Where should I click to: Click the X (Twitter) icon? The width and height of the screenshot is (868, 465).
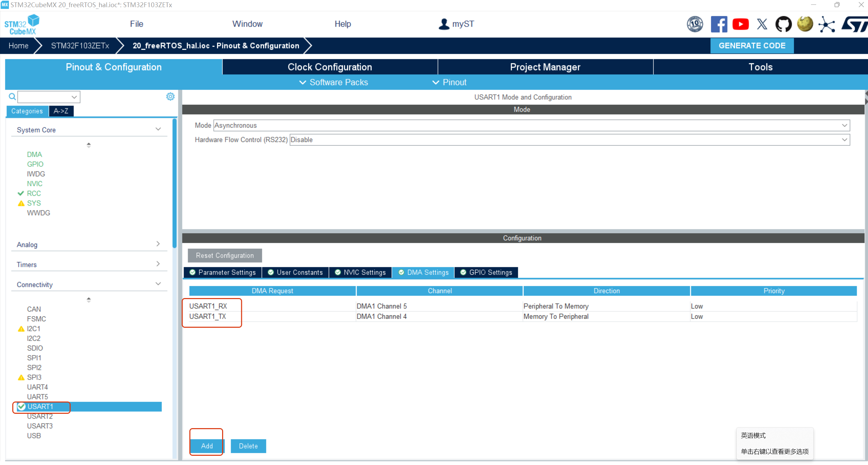point(762,24)
